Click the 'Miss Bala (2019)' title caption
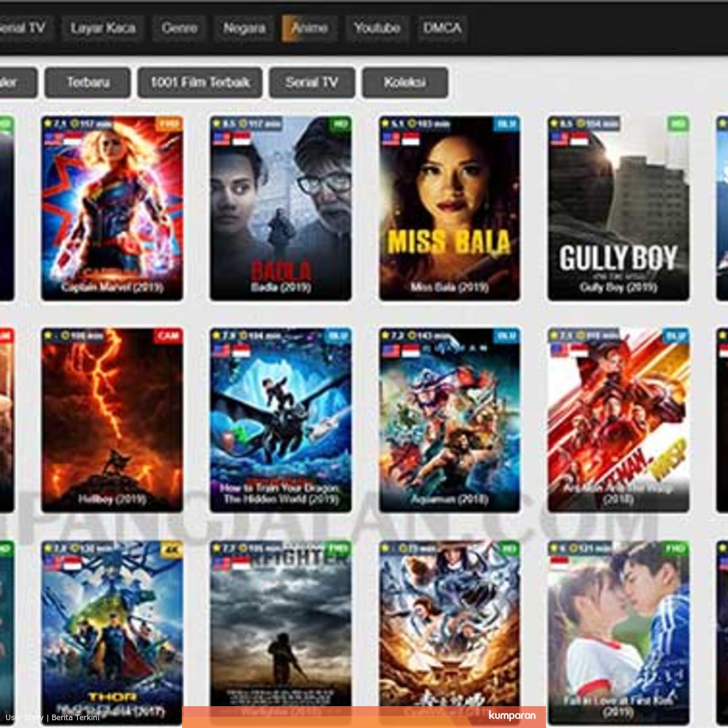 (x=450, y=287)
